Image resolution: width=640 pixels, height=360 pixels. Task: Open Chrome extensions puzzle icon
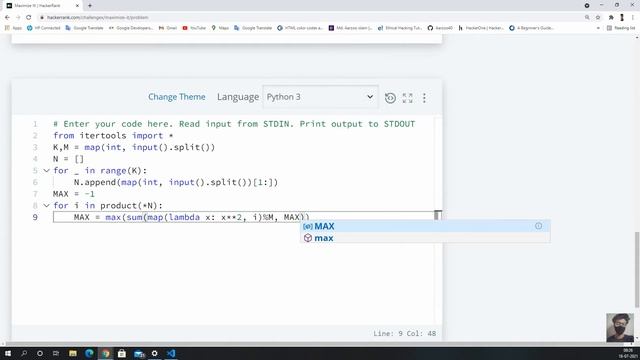(x=611, y=18)
